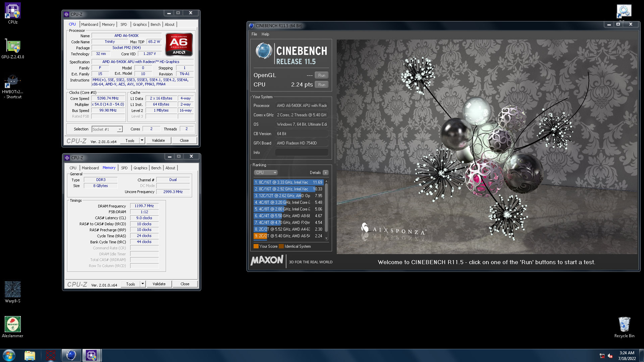Click the Details arrow button in Ranking
Viewport: 644px width, 362px height.
pyautogui.click(x=325, y=173)
